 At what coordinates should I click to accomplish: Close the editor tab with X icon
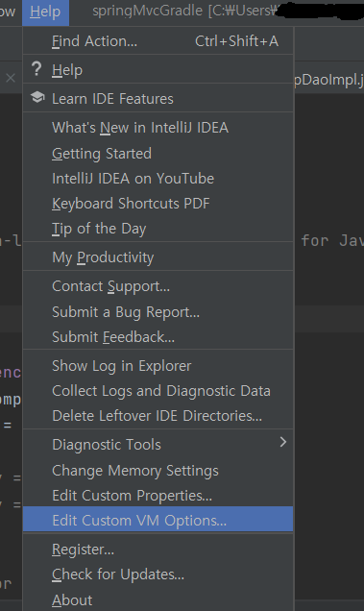[11, 79]
